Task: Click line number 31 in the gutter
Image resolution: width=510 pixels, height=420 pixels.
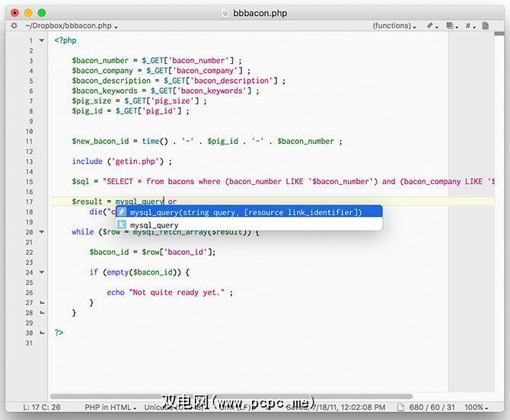Action: point(29,343)
